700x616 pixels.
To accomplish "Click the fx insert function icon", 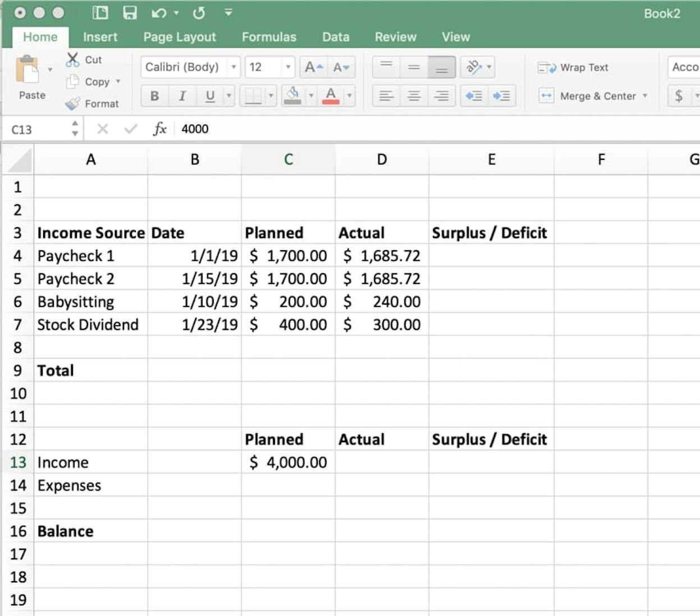I will 160,129.
